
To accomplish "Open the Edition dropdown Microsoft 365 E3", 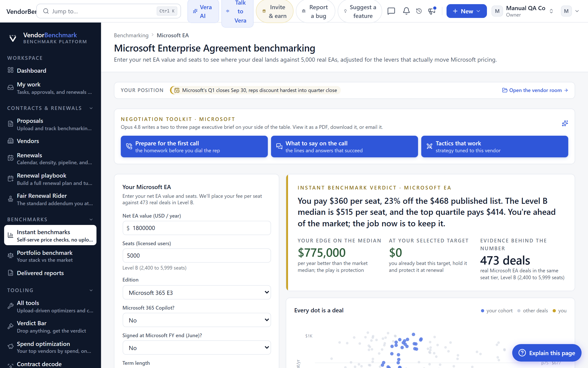I will 197,292.
